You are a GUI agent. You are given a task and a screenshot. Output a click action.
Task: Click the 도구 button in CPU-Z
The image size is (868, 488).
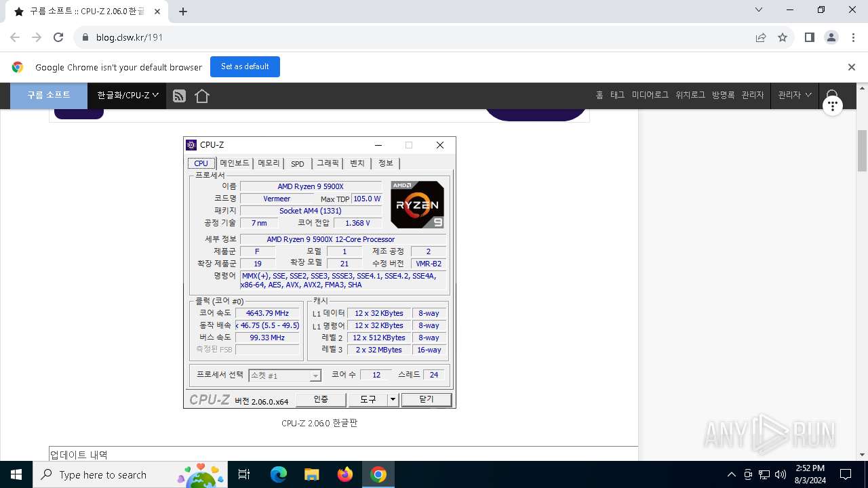(x=368, y=400)
